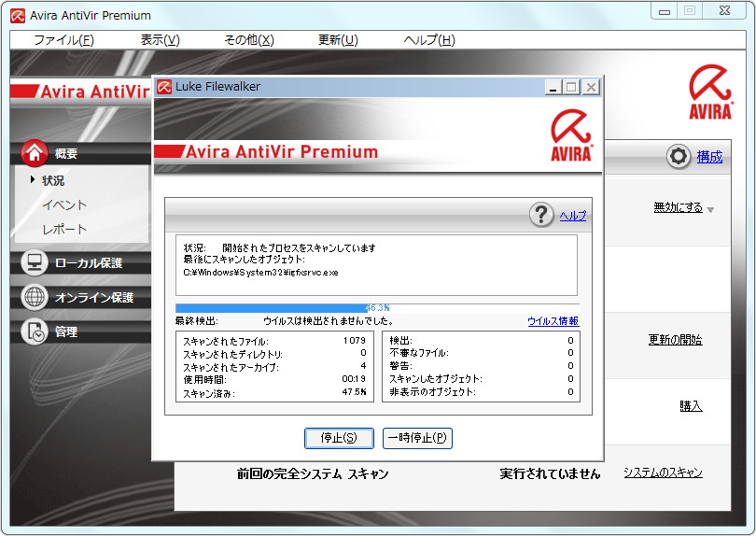
Task: Click the 管理 document-clock icon
Action: point(35,331)
